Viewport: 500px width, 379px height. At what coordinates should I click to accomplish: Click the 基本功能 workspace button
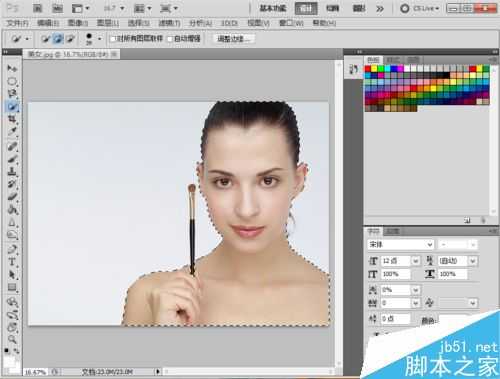tap(273, 8)
